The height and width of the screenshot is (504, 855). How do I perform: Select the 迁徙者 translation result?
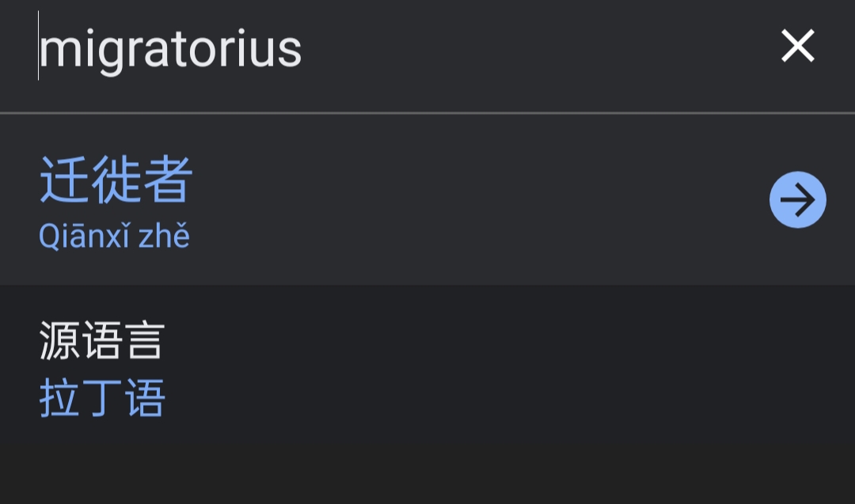tap(116, 180)
